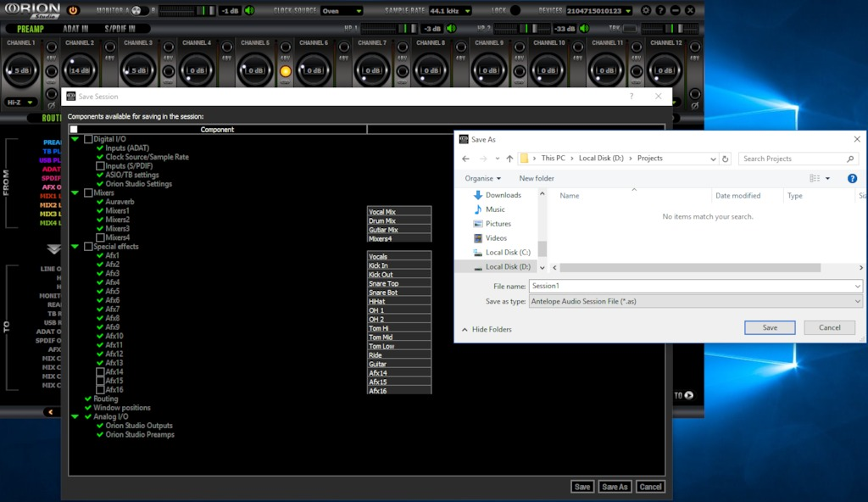Cancel the Save As dialog
Viewport: 868px width, 502px height.
[829, 327]
